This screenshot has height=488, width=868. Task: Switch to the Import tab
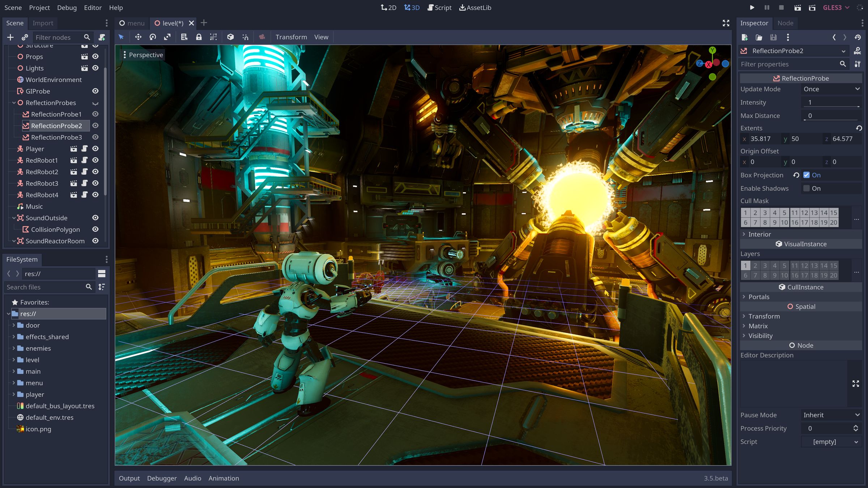coord(42,23)
